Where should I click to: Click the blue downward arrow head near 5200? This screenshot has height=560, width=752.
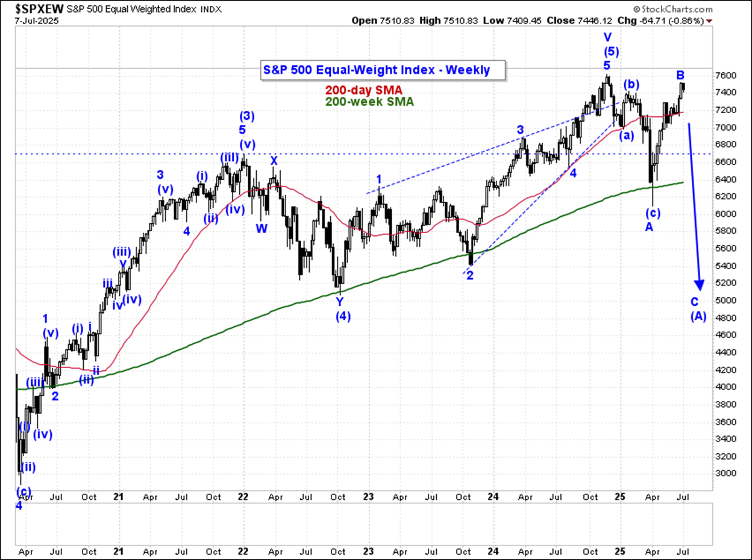700,283
